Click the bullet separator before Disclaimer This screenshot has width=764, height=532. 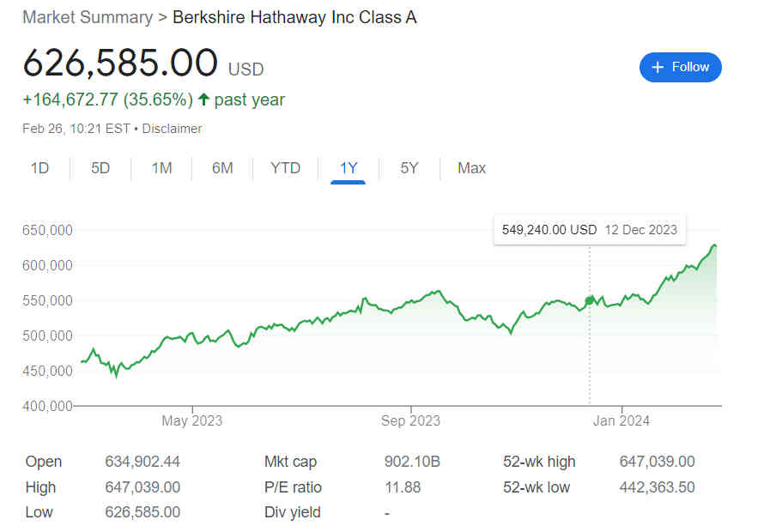click(x=135, y=129)
